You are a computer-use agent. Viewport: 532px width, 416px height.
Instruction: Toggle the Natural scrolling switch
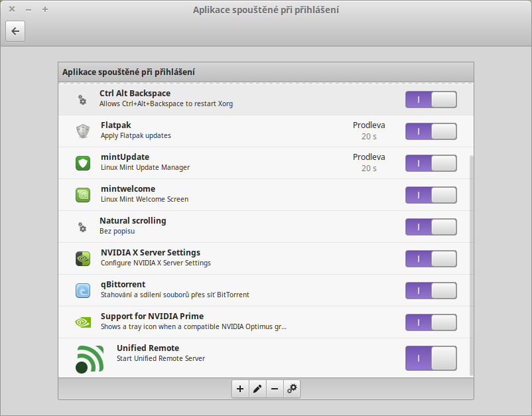pyautogui.click(x=431, y=227)
